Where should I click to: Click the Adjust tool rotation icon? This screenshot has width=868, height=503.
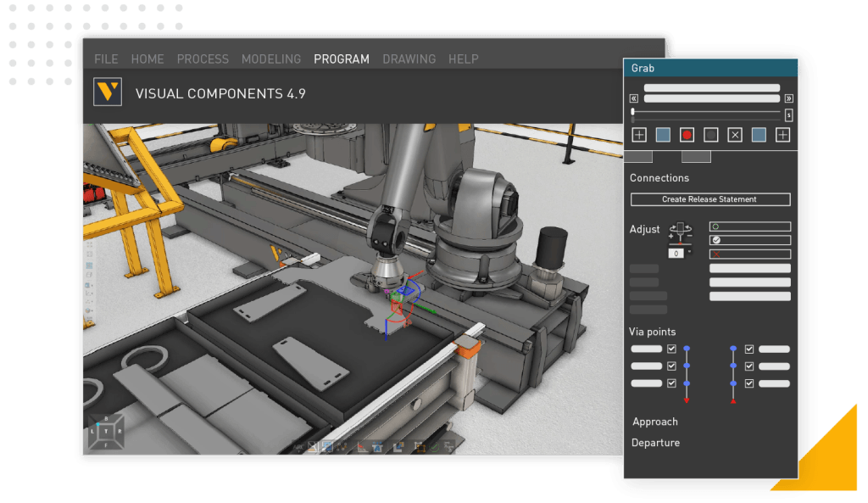[x=681, y=234]
